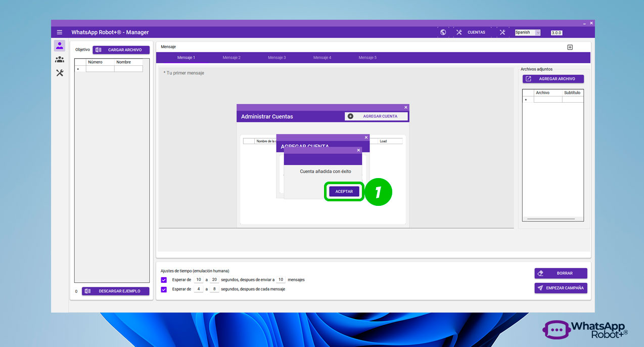Image resolution: width=644 pixels, height=347 pixels.
Task: Close the Administrar Cuentas window with its X
Action: 406,107
